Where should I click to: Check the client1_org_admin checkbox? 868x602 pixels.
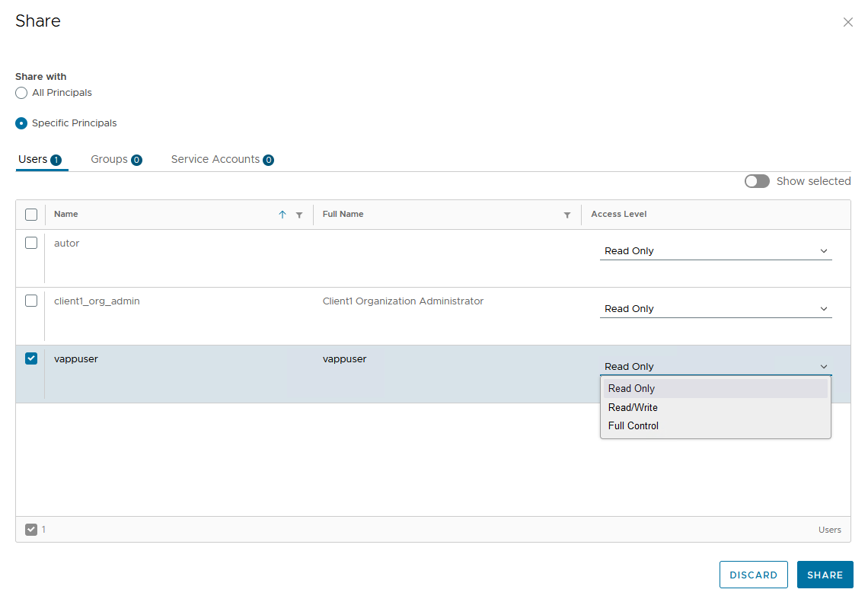[x=31, y=301]
